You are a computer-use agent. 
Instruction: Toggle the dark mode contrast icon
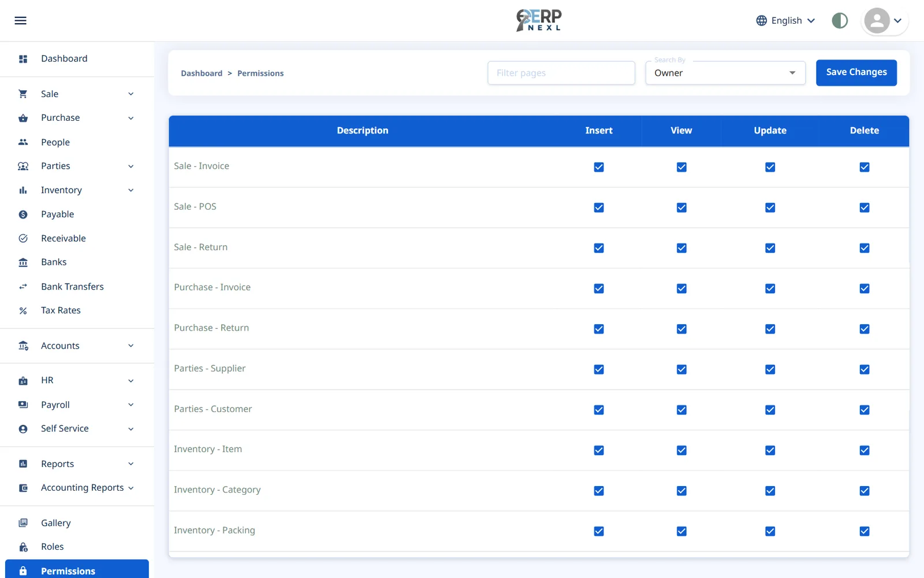point(840,21)
